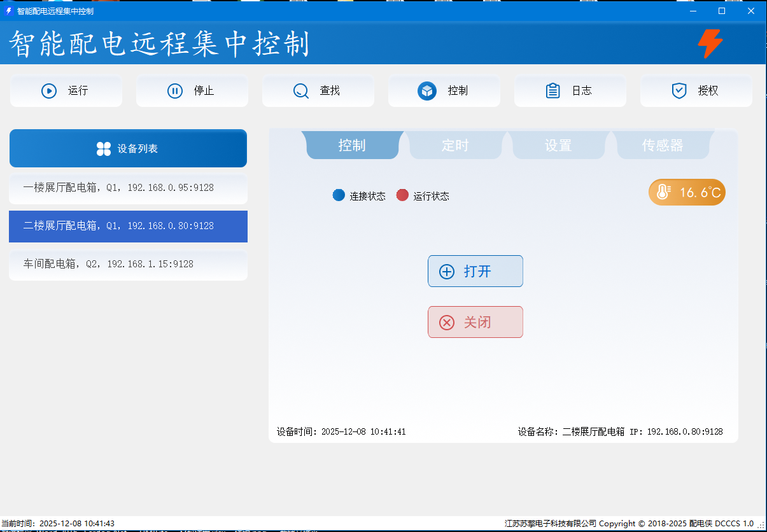Select the 控制 tab in panel
Image resolution: width=767 pixels, height=532 pixels.
coord(352,146)
